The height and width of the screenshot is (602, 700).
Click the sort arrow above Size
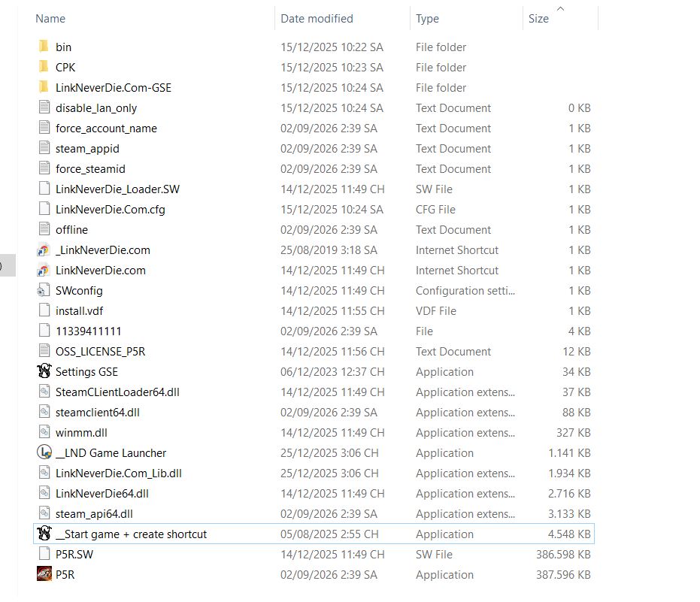click(560, 8)
